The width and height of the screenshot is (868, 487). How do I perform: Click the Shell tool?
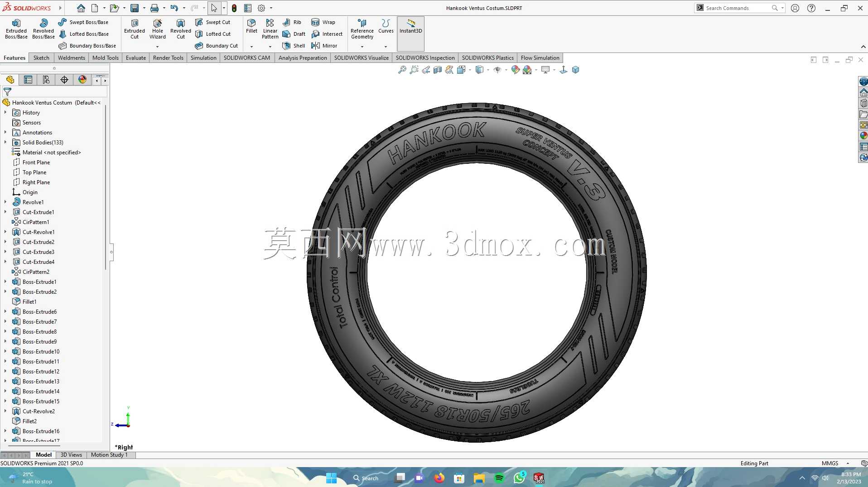[294, 46]
